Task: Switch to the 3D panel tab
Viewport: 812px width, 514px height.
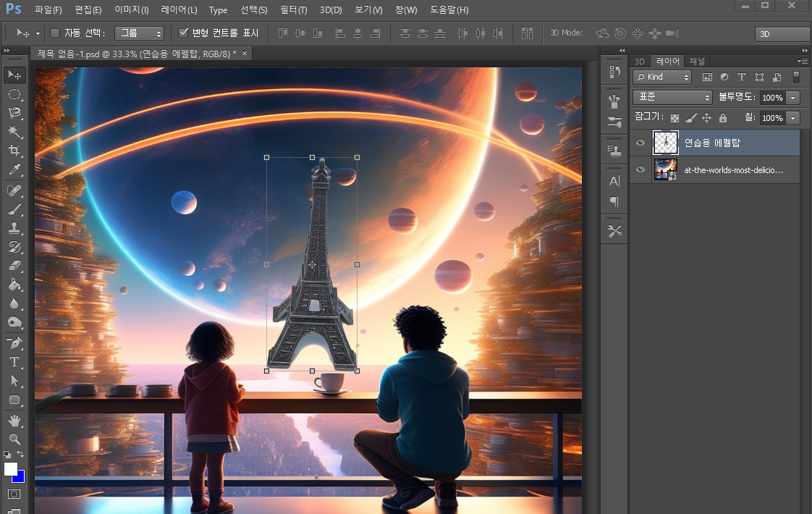Action: click(640, 61)
